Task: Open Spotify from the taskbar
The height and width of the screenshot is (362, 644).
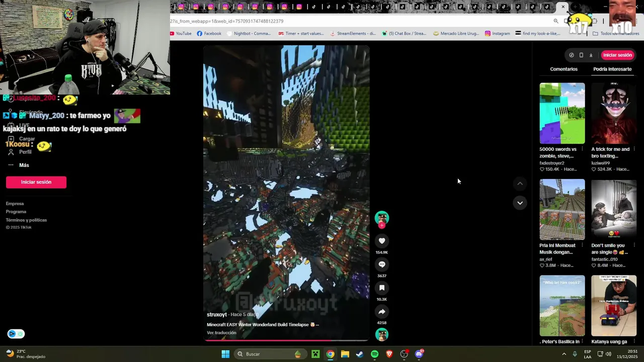Action: (374, 354)
